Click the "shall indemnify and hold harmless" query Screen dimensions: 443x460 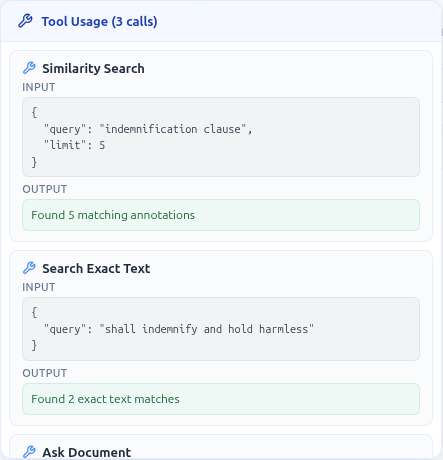tap(207, 329)
